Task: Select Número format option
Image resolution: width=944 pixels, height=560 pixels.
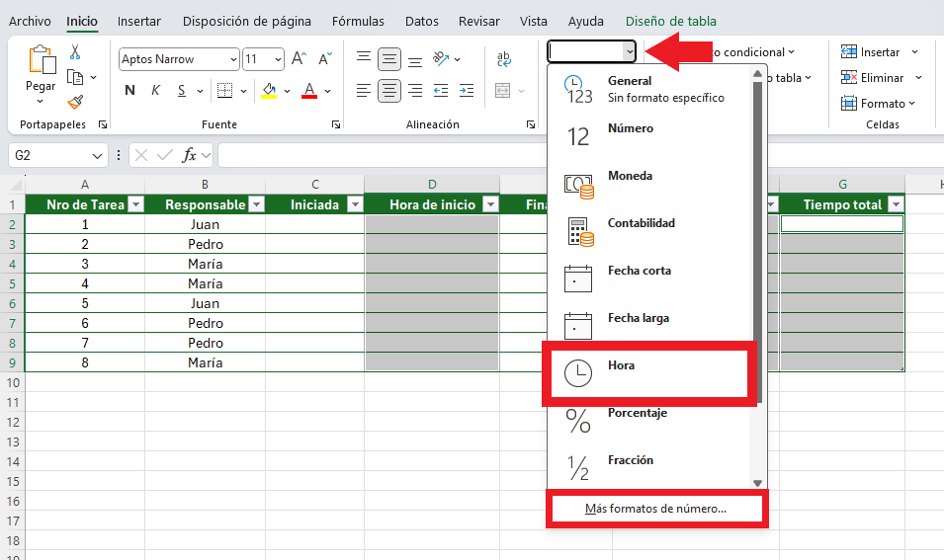Action: 649,136
